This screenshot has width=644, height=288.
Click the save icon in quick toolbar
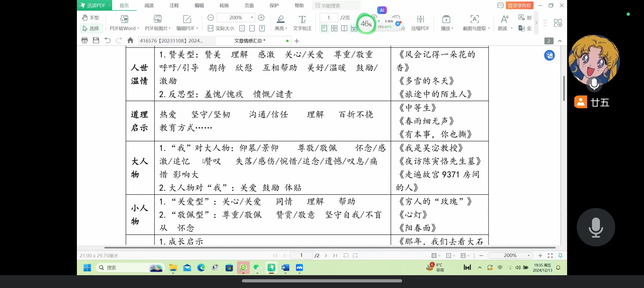pyautogui.click(x=96, y=41)
